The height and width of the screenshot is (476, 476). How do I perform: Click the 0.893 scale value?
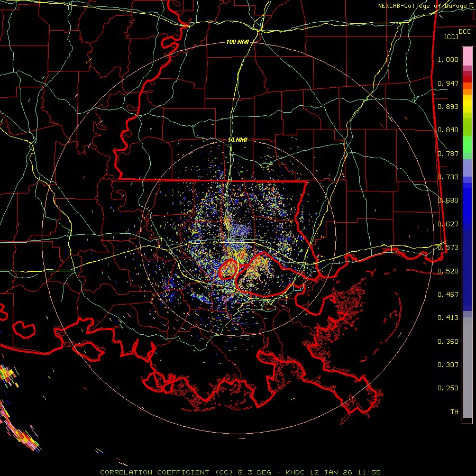pyautogui.click(x=448, y=106)
